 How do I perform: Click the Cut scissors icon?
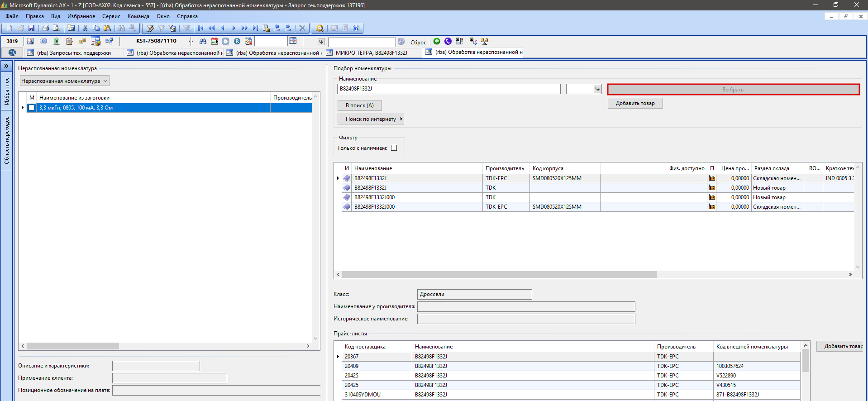85,28
